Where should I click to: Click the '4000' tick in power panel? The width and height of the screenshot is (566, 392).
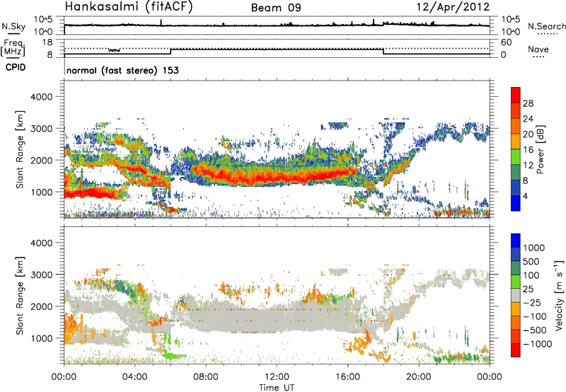click(x=42, y=97)
